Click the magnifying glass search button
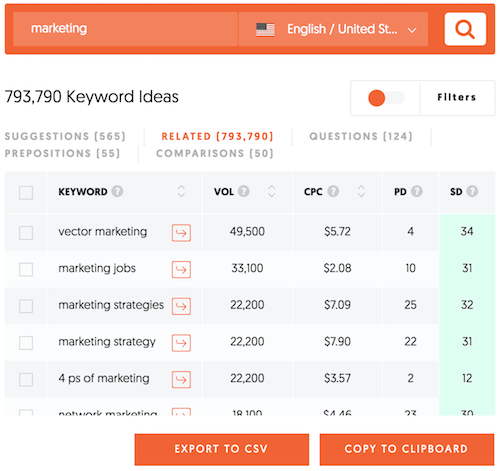 pyautogui.click(x=465, y=29)
